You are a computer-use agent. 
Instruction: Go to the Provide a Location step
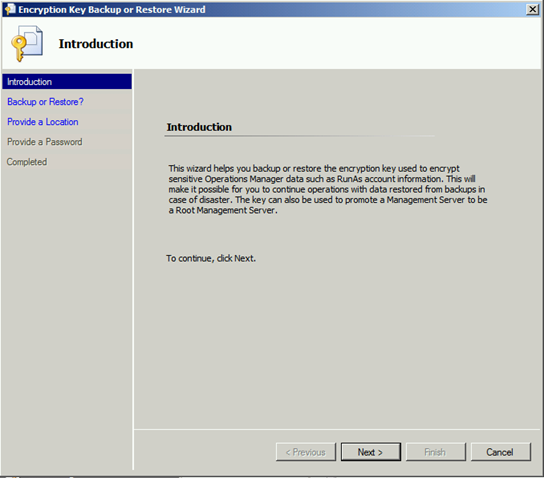tap(43, 122)
